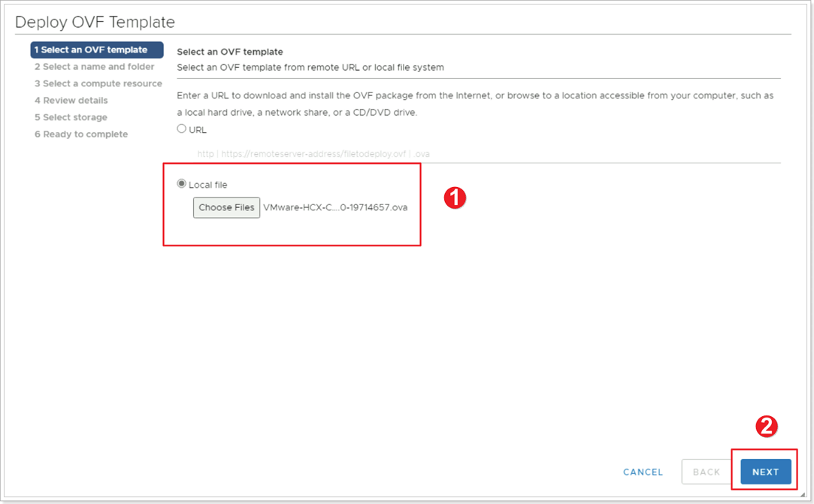Click the remote URL or local file system subtitle

tap(310, 67)
